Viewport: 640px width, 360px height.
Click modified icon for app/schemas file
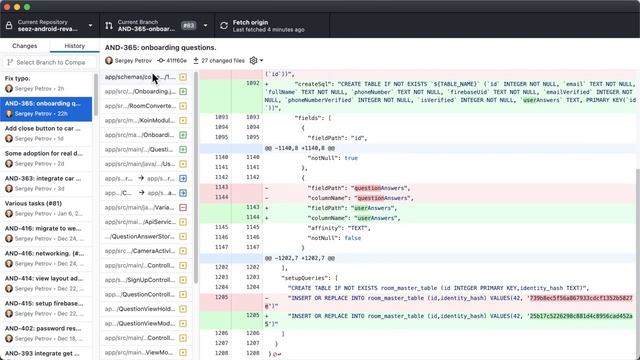183,77
